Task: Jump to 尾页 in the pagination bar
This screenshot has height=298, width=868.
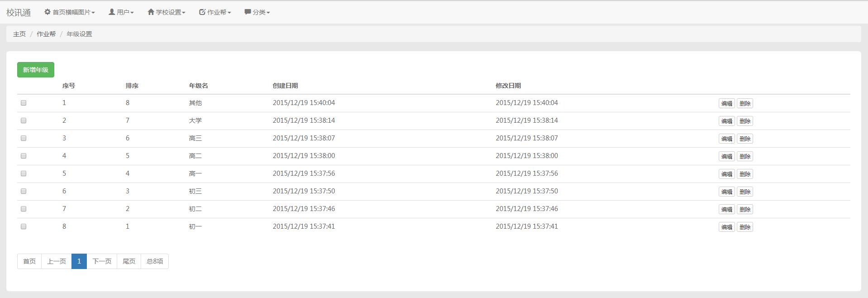Action: click(x=129, y=261)
